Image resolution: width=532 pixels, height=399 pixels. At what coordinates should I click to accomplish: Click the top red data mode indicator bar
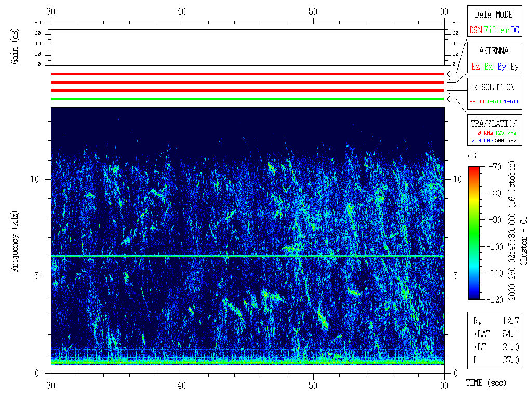tap(247, 74)
